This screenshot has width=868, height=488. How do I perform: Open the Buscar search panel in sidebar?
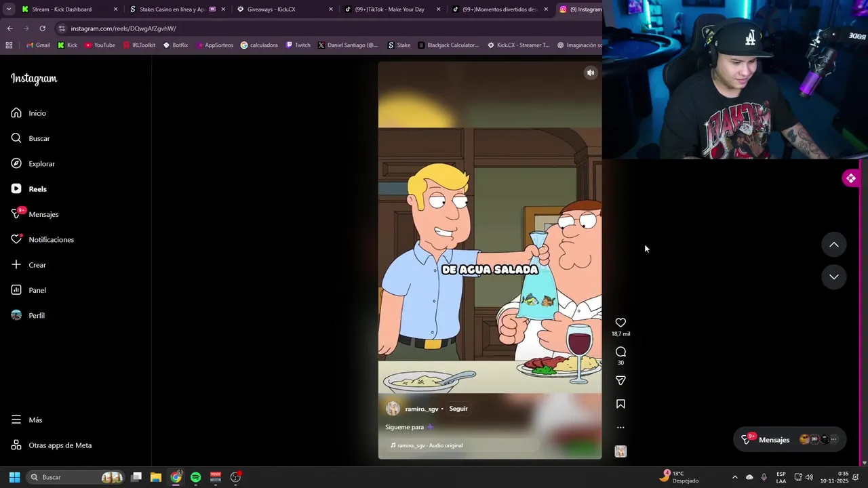pyautogui.click(x=31, y=138)
